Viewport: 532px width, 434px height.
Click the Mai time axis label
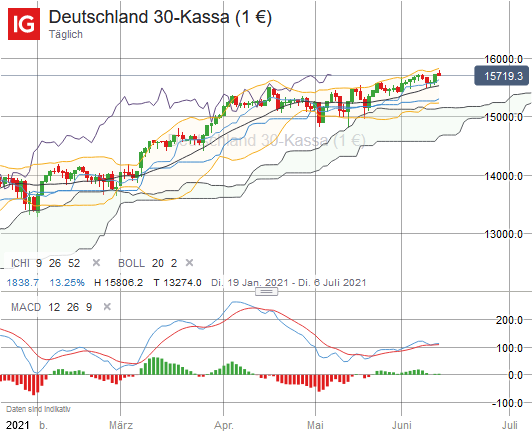pyautogui.click(x=315, y=425)
